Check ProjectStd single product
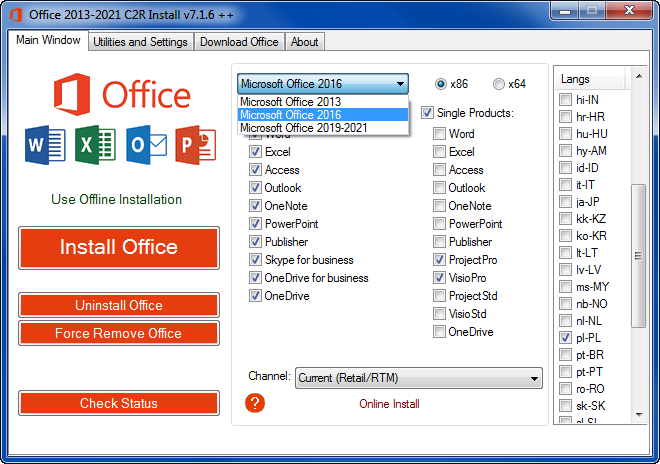660x464 pixels. (x=439, y=296)
